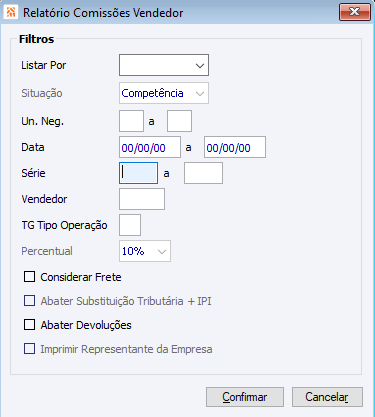Click the Listar Por label
This screenshot has height=417, width=375.
(44, 65)
